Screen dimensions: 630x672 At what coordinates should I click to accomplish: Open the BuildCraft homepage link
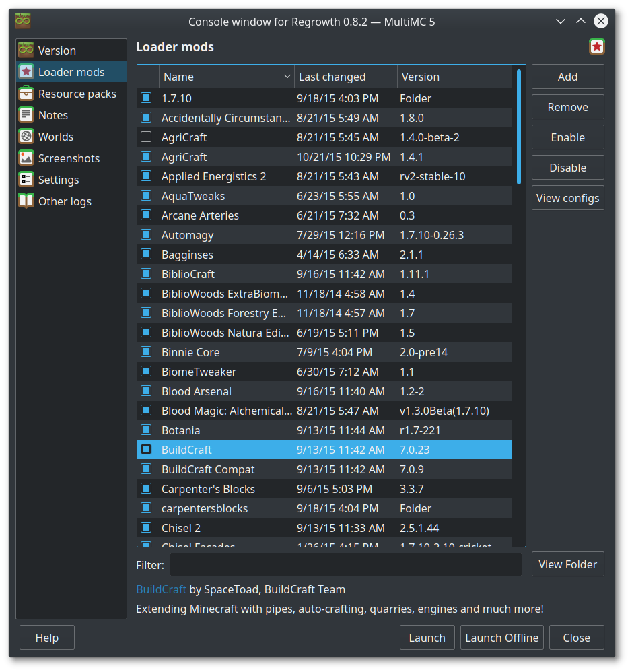(x=161, y=589)
